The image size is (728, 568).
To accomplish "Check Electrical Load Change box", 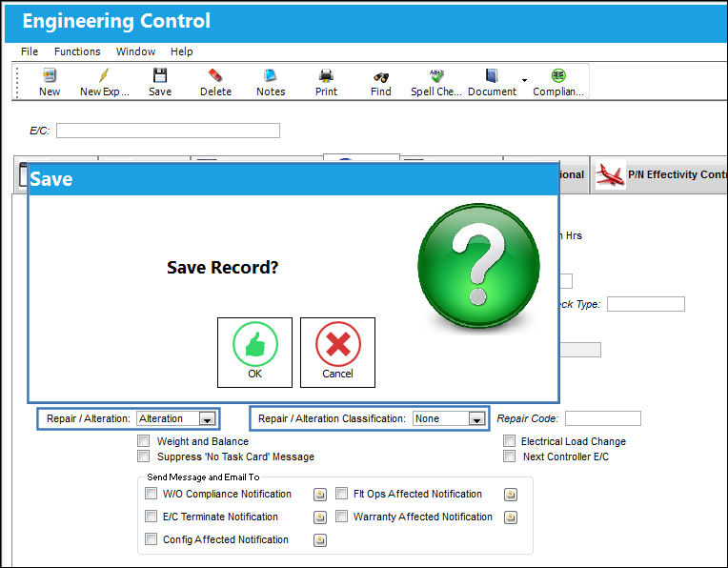I will tap(510, 440).
